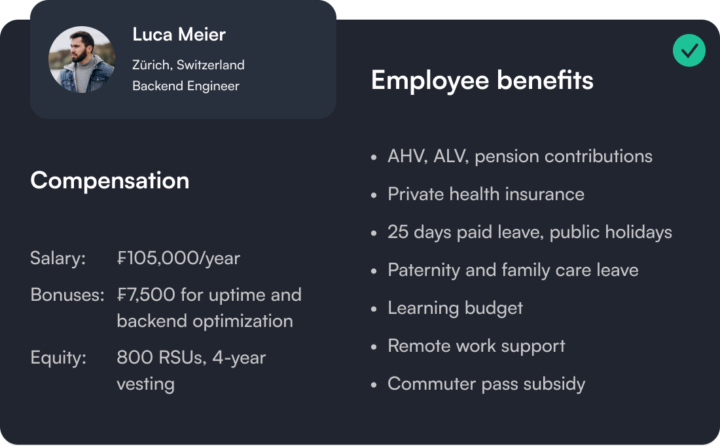Click Paternity and family care leave

[513, 270]
